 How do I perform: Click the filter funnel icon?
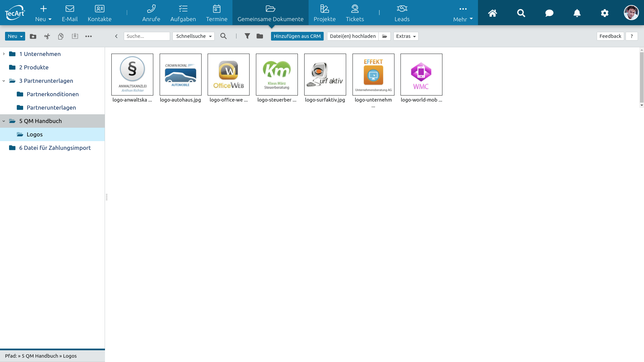click(247, 36)
